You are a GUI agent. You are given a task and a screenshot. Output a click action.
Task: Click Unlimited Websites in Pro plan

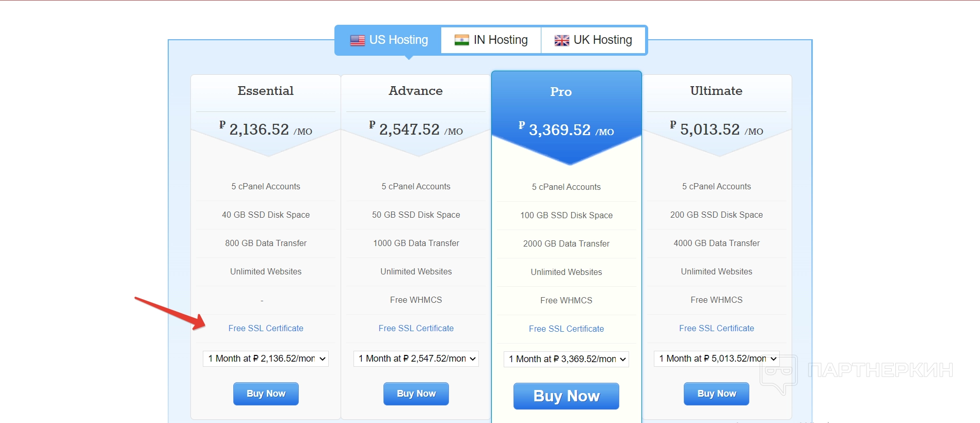tap(566, 272)
